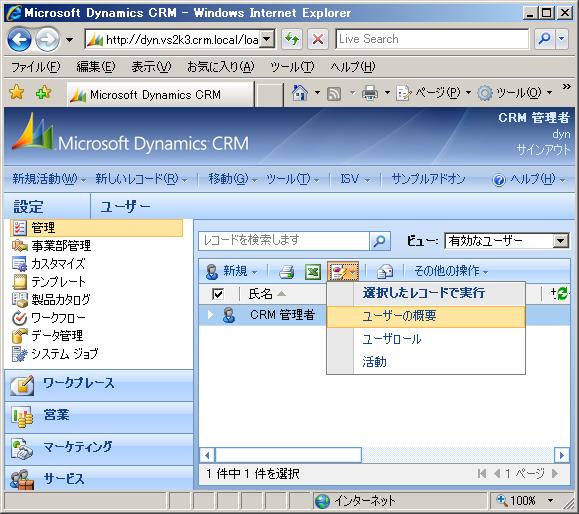The image size is (579, 514).
Task: Click the help icon in the CRM menu bar
Action: click(499, 180)
